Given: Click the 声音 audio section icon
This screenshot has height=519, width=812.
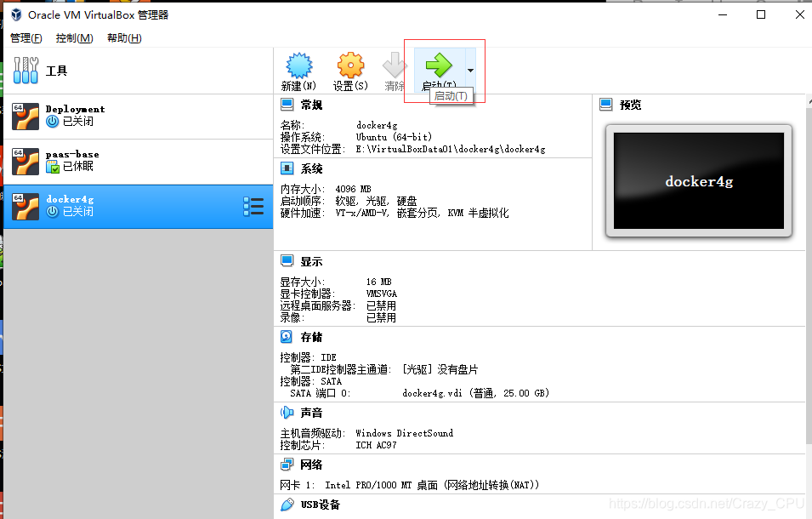Looking at the screenshot, I should (287, 413).
